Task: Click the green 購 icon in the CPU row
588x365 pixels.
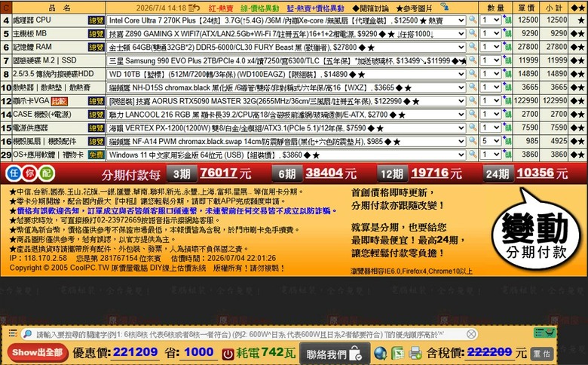Action: (507, 20)
